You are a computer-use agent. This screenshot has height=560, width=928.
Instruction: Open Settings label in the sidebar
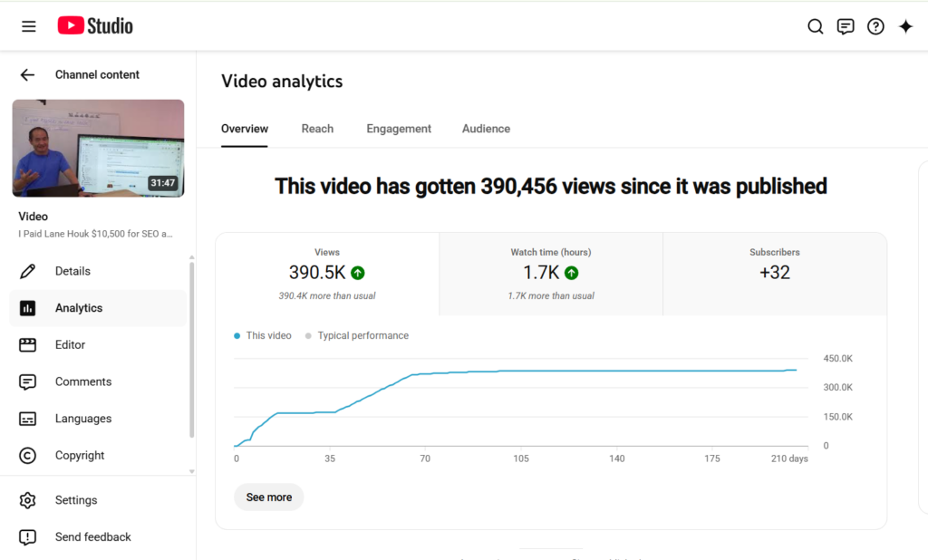76,500
